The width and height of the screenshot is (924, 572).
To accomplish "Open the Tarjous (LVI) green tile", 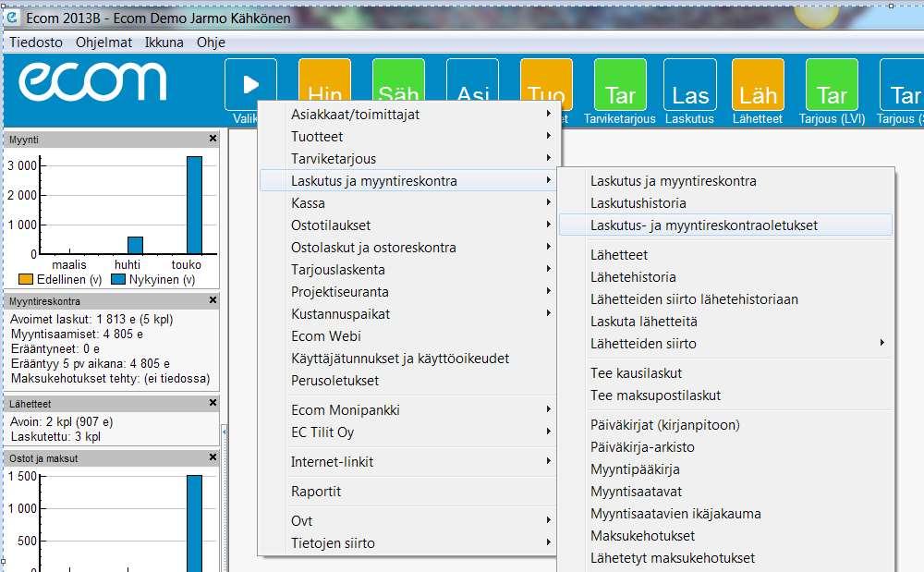I will [x=833, y=84].
